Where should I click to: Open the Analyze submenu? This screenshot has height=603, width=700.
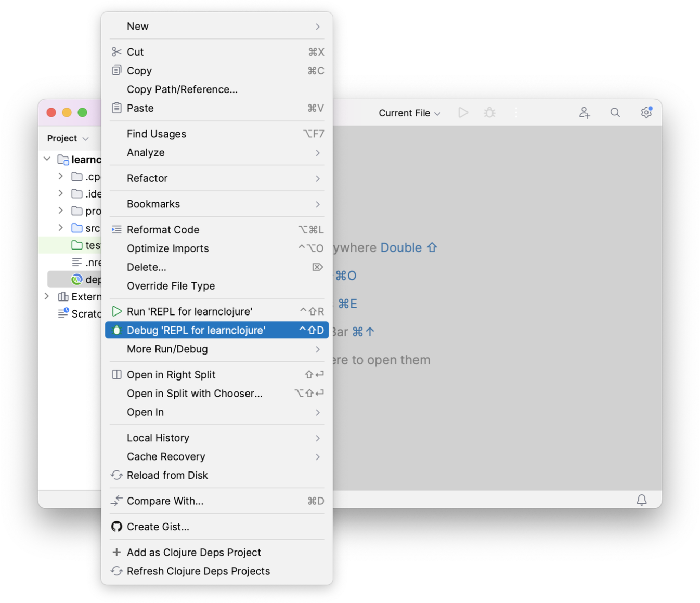point(217,153)
